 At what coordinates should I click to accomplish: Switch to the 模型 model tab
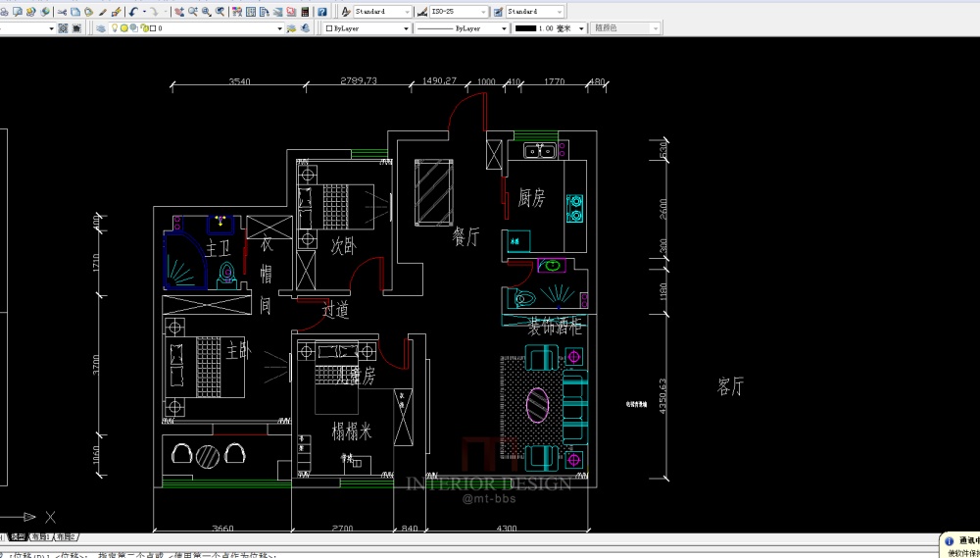[17, 537]
